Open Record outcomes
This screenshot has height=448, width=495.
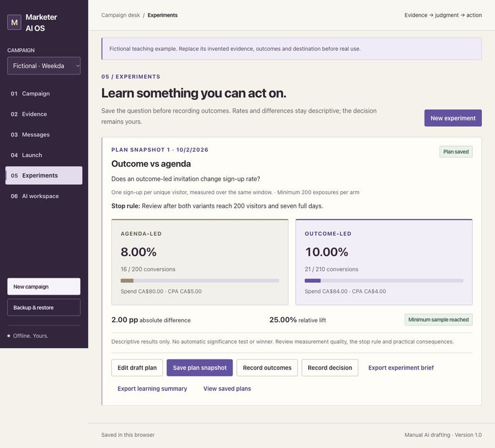(267, 368)
